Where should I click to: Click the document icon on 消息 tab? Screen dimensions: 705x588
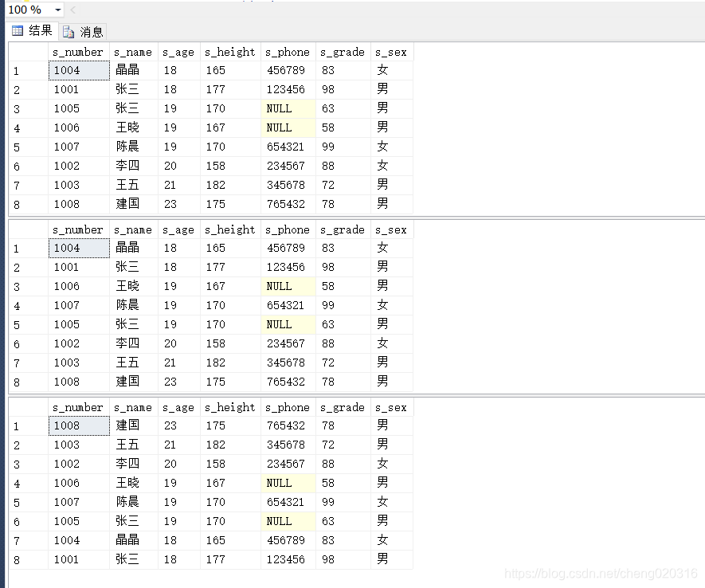pyautogui.click(x=69, y=31)
